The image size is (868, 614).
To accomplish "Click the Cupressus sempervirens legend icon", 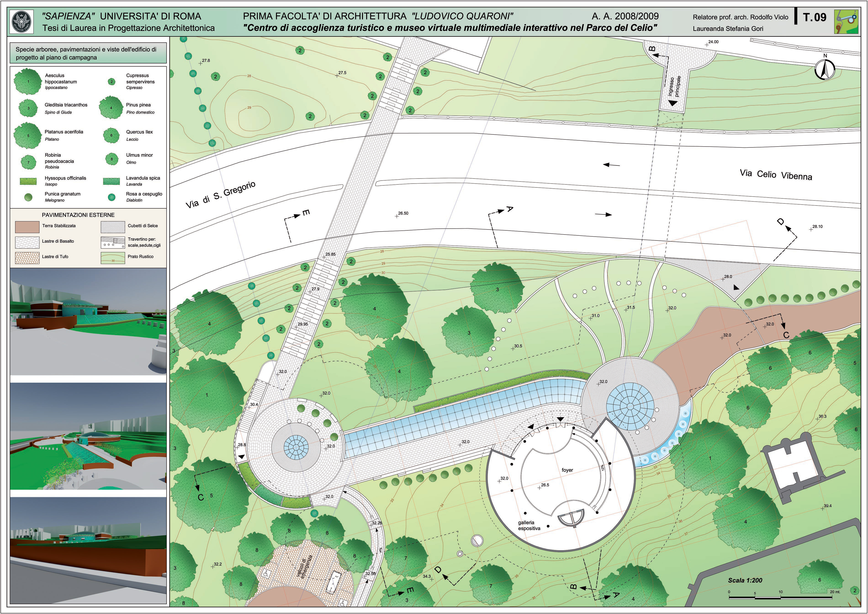I will 111,82.
